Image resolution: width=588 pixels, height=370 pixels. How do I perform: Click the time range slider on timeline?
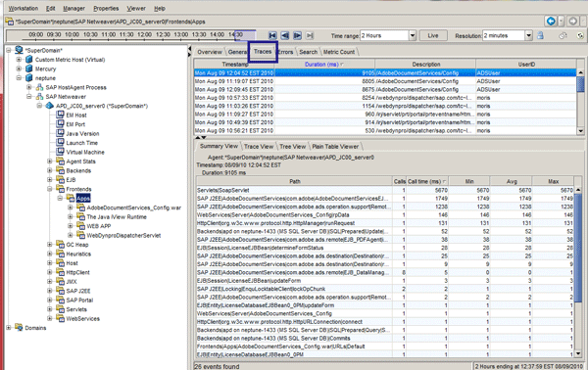point(245,35)
